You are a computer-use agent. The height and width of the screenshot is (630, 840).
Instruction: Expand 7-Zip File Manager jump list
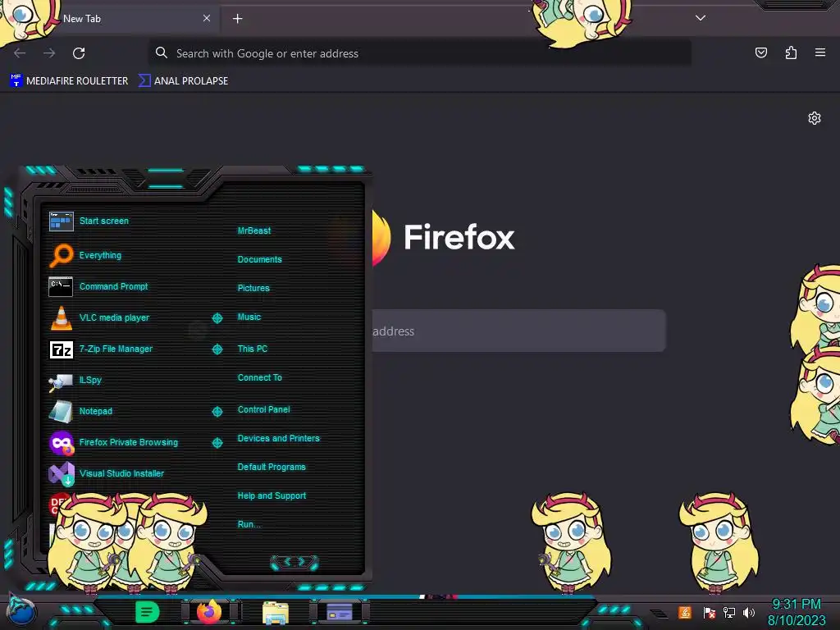coord(217,349)
